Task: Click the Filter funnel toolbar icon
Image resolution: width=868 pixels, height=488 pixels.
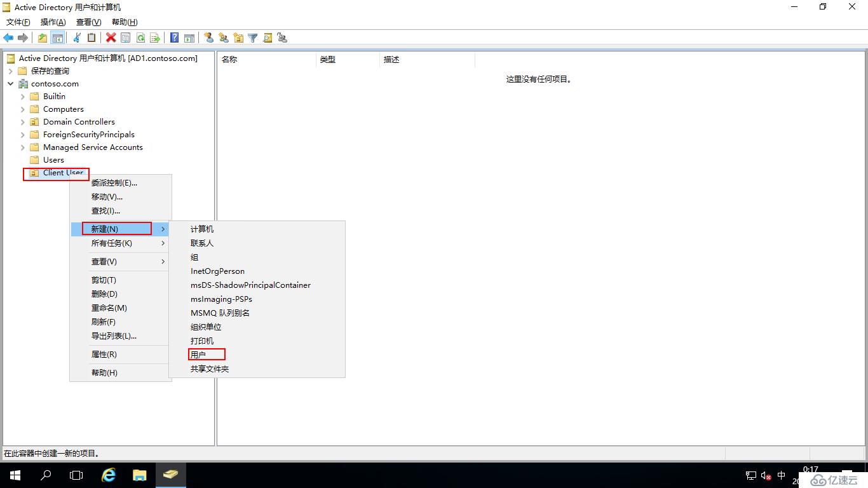Action: [253, 37]
